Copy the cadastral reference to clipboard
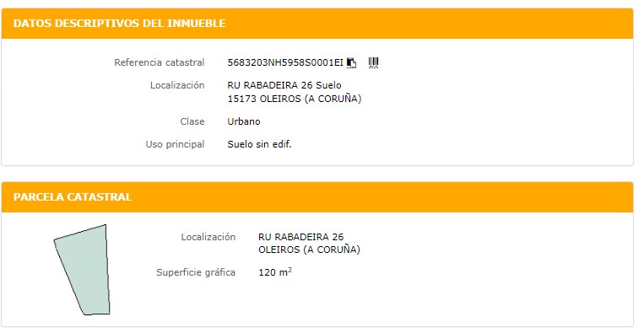The width and height of the screenshot is (644, 333). 352,62
